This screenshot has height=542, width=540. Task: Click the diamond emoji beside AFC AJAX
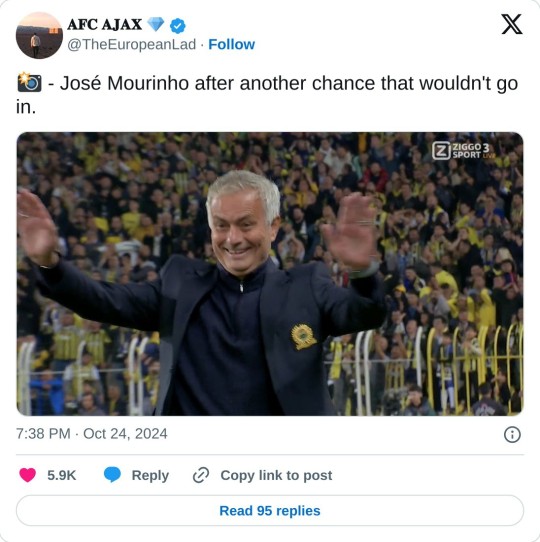point(156,24)
